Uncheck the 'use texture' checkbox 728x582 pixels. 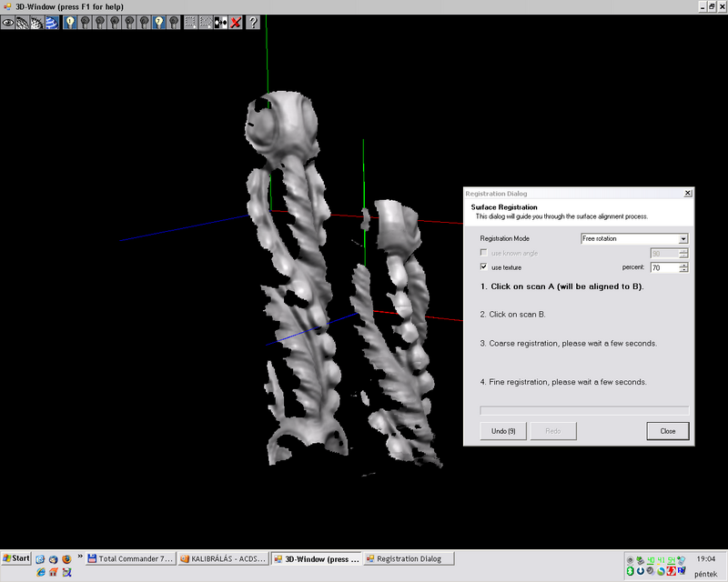(484, 267)
